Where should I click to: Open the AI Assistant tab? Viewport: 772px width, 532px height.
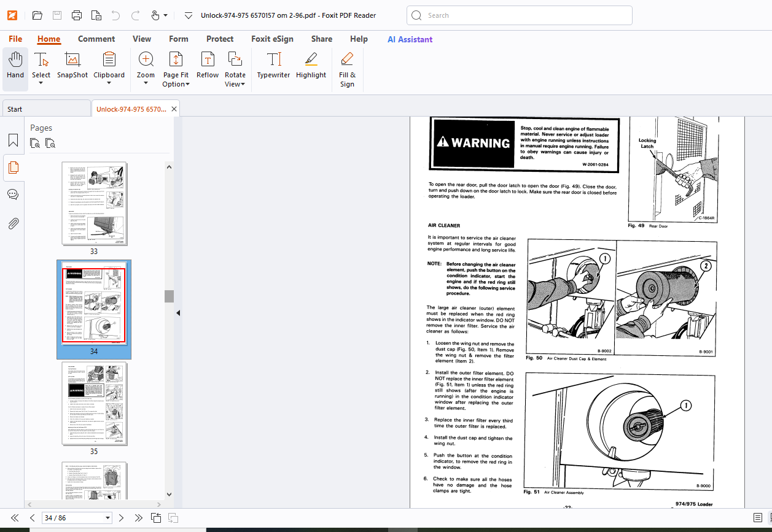[x=410, y=39]
